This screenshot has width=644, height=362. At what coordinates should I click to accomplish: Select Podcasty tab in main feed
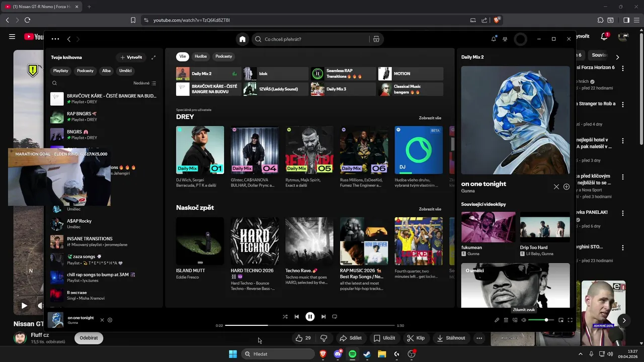click(x=224, y=56)
